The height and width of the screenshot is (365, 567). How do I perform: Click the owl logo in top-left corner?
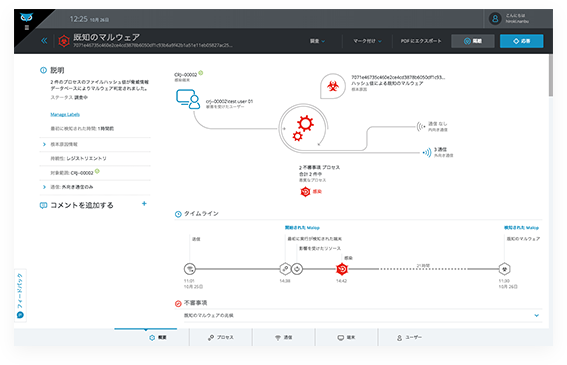click(x=26, y=17)
